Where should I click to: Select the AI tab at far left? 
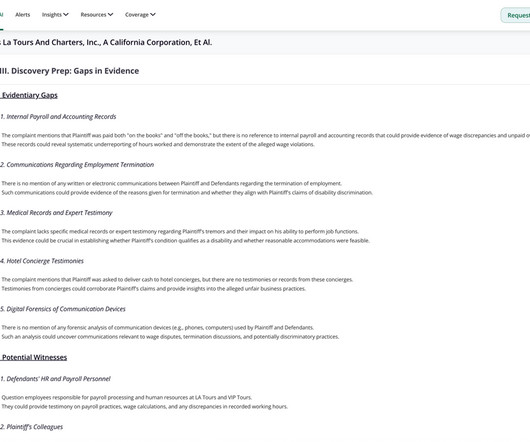click(1, 15)
